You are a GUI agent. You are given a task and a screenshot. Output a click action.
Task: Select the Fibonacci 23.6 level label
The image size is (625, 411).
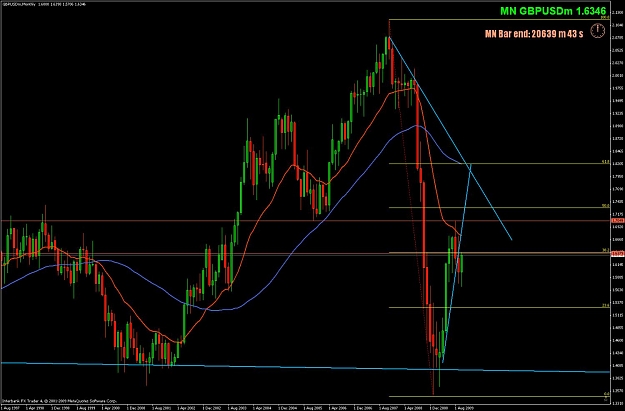click(x=605, y=306)
